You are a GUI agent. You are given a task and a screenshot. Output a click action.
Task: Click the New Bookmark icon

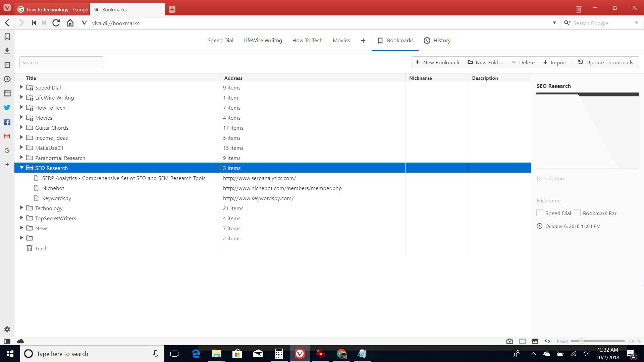(x=418, y=62)
